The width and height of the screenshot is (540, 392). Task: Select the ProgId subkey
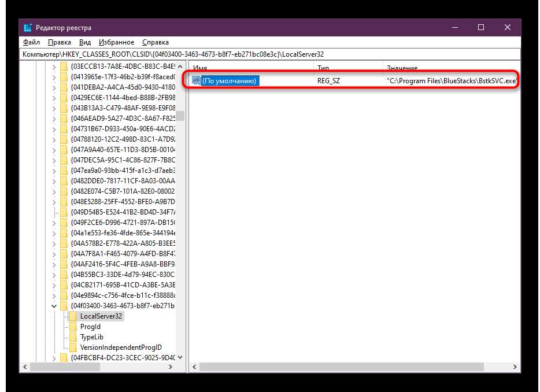[x=90, y=327]
